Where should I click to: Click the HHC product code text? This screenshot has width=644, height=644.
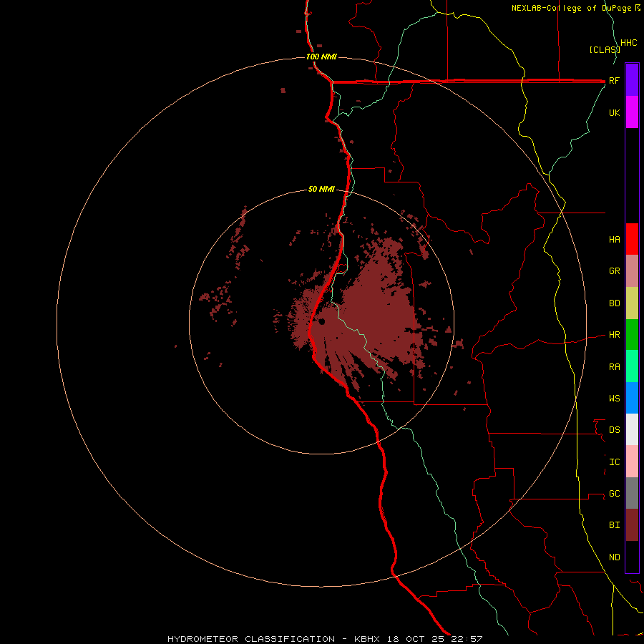pos(628,43)
